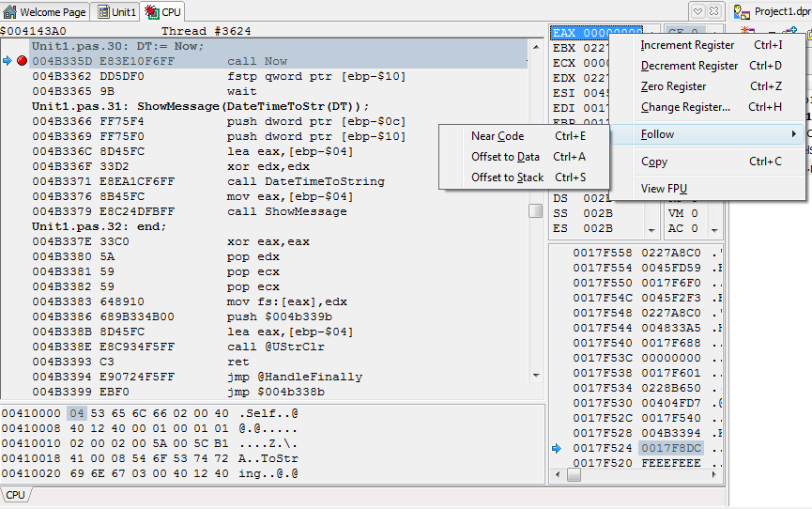Select the CPU tab with bug icon

[163, 12]
